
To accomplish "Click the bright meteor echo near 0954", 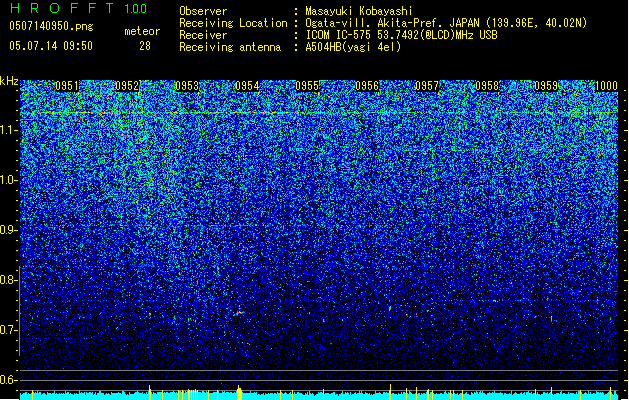I will point(239,313).
